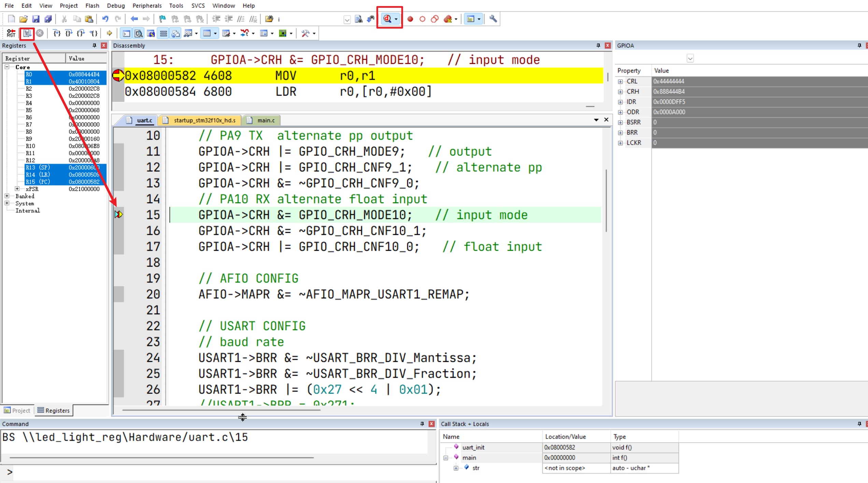Toggle auto-hide pin on Registers panel
Viewport: 868px width, 483px height.
(95, 45)
